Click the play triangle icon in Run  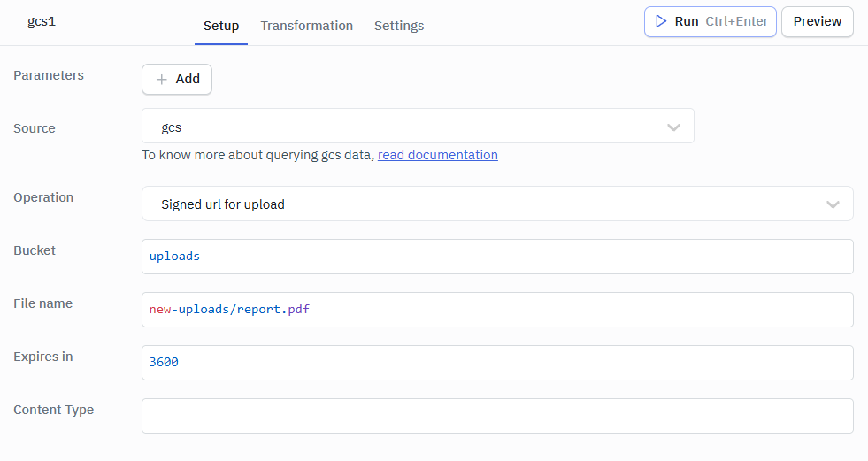point(660,21)
